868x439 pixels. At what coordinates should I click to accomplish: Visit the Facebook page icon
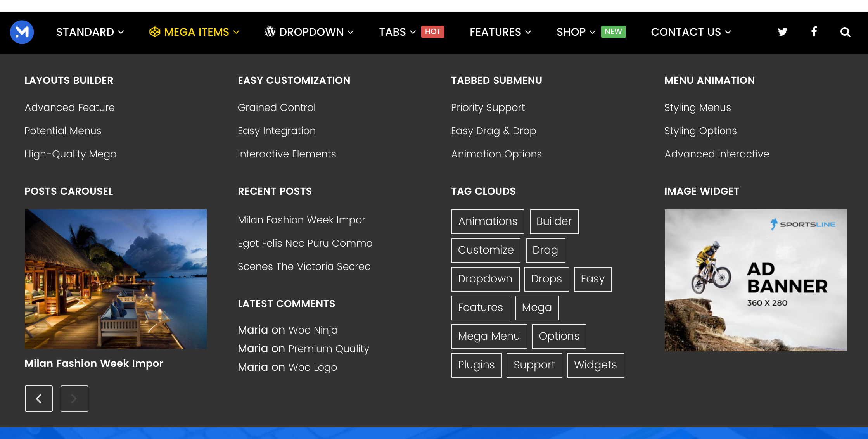click(814, 32)
